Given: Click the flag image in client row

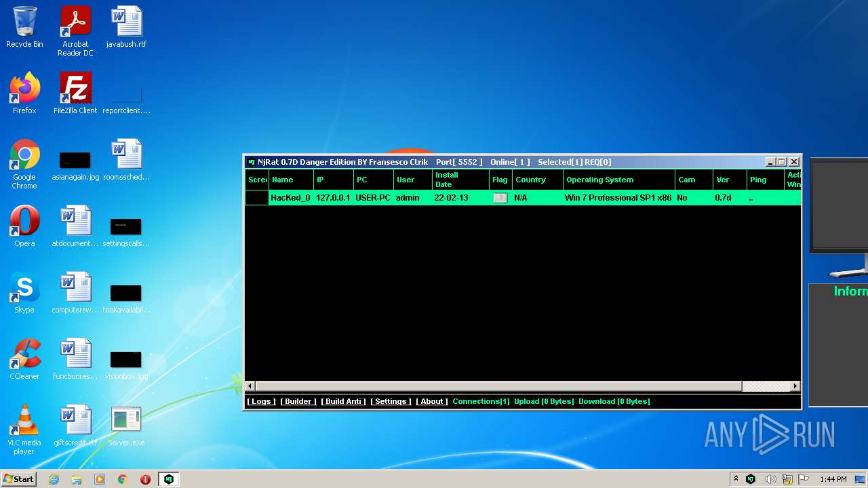Looking at the screenshot, I should pos(500,198).
